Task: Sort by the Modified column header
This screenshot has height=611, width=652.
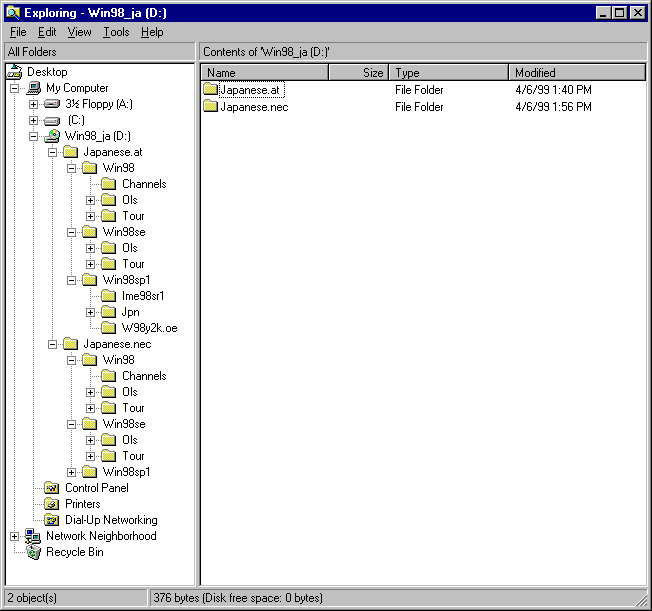Action: coord(577,72)
